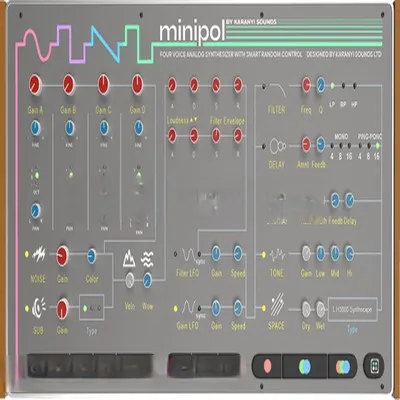Click the Wow wavy lines icon
400x400 pixels.
[x=147, y=259]
